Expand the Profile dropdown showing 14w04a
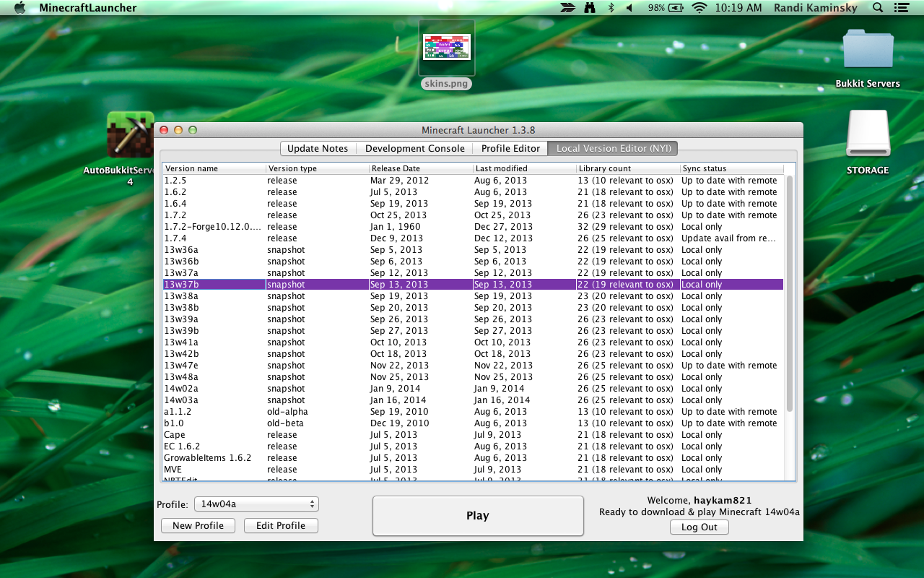 [257, 504]
